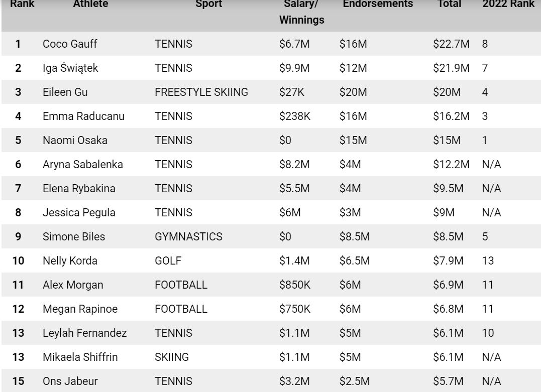Viewport: 541px width, 392px height.
Task: Click FREESTYLE SKIING sport cell
Action: click(201, 92)
